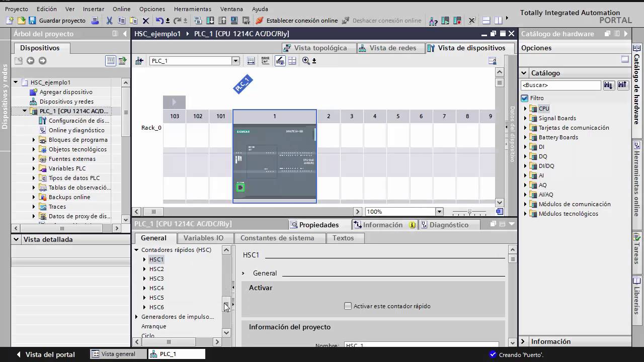Click the Print icon in main toolbar
The image size is (644, 362).
(95, 21)
